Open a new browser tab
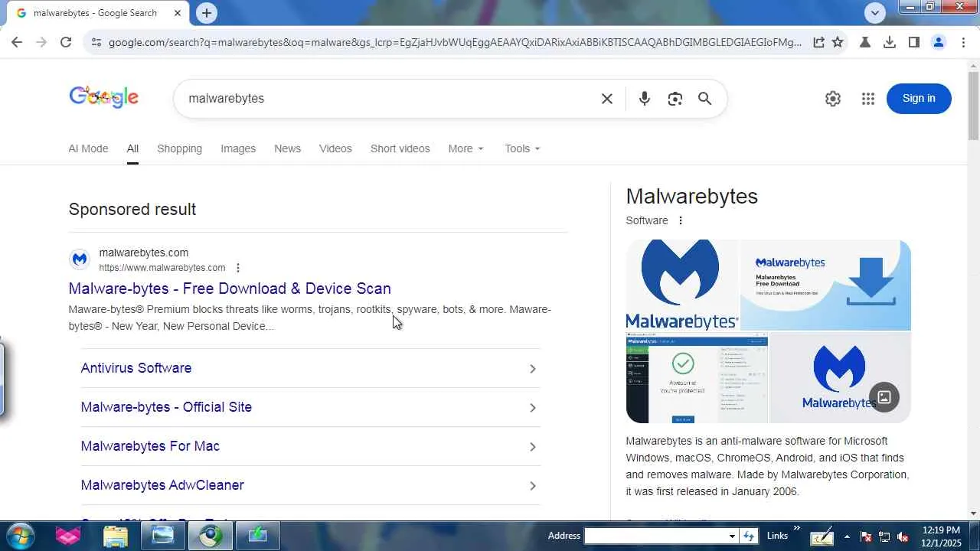The width and height of the screenshot is (980, 551). coord(206,13)
